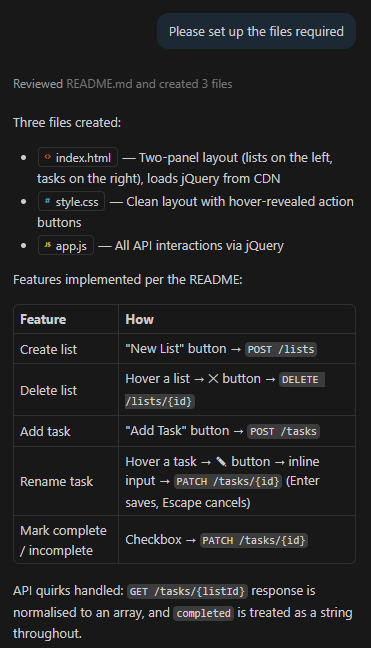Click the JS icon beside app.js
This screenshot has height=648, width=371.
pyautogui.click(x=48, y=245)
